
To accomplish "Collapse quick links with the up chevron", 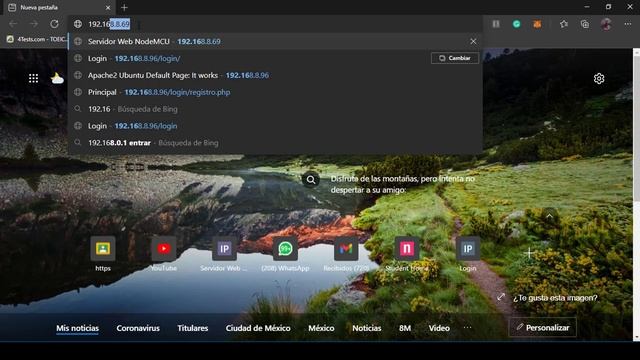I will (x=550, y=216).
